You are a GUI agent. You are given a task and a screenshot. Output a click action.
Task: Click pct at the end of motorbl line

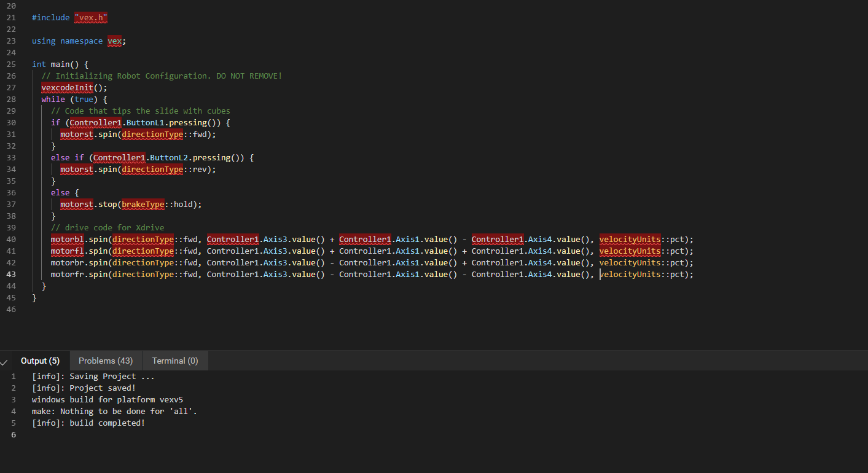[x=677, y=240]
